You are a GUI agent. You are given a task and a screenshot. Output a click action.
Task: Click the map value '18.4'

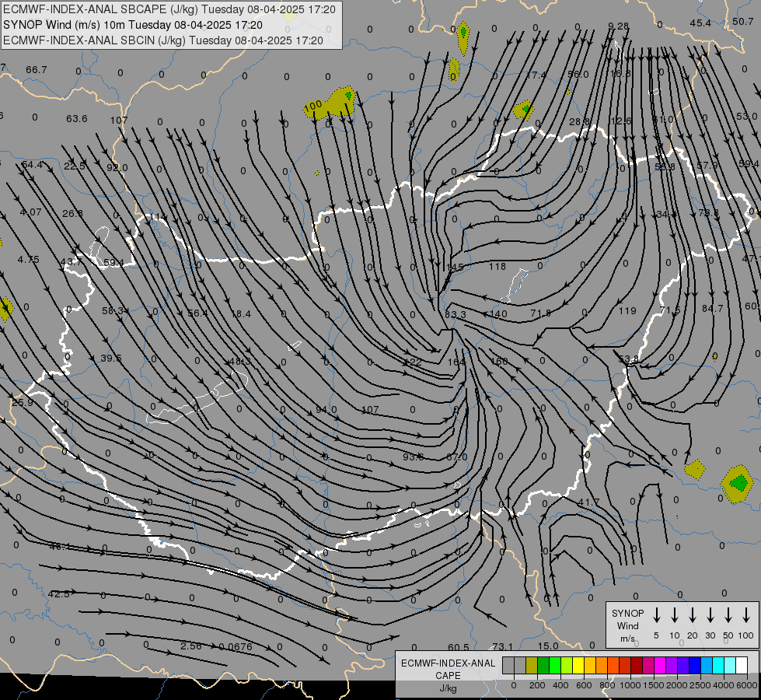tap(241, 314)
